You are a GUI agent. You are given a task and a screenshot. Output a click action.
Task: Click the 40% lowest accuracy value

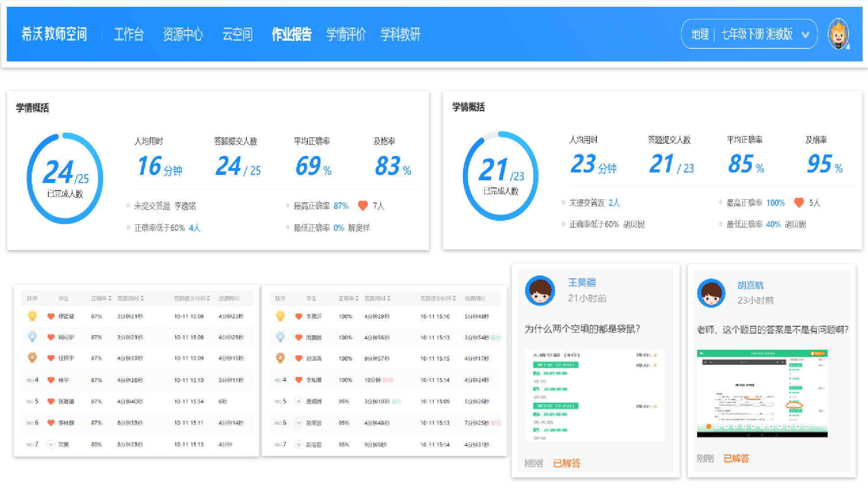click(x=773, y=225)
